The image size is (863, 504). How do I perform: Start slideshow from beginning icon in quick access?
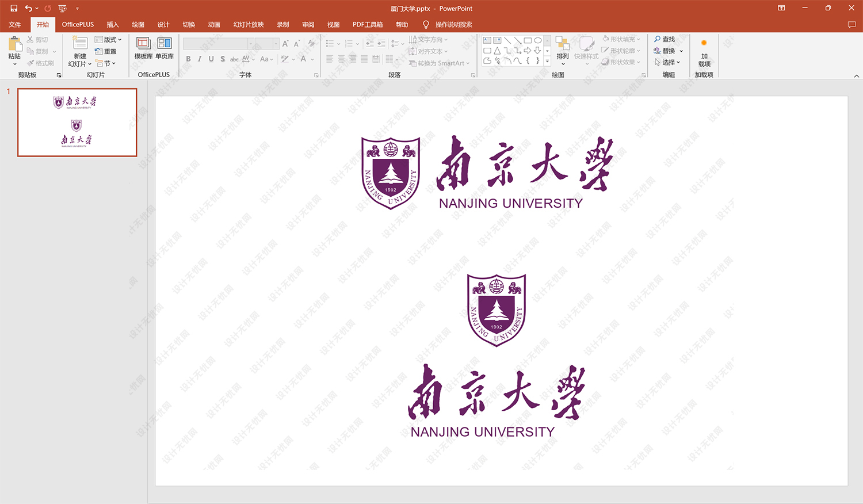[x=63, y=9]
